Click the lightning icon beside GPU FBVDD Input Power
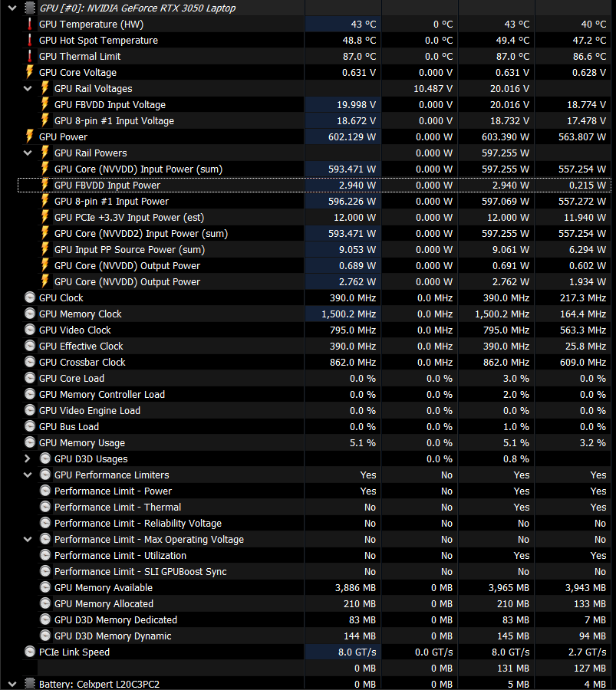Image resolution: width=616 pixels, height=690 pixels. [x=45, y=186]
